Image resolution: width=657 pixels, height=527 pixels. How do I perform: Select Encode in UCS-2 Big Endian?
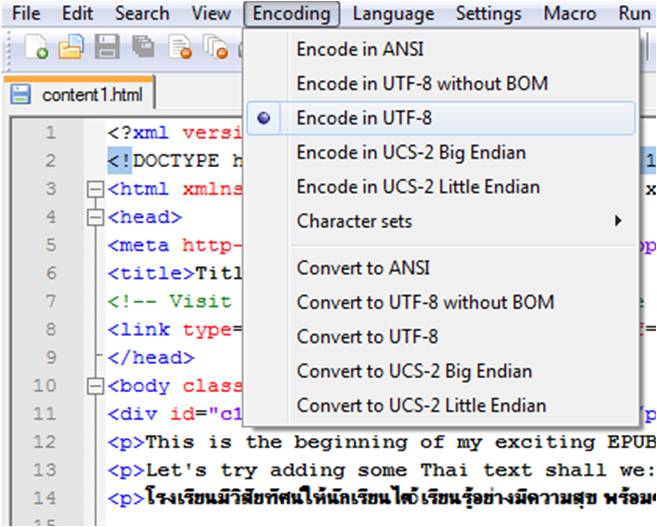441,152
